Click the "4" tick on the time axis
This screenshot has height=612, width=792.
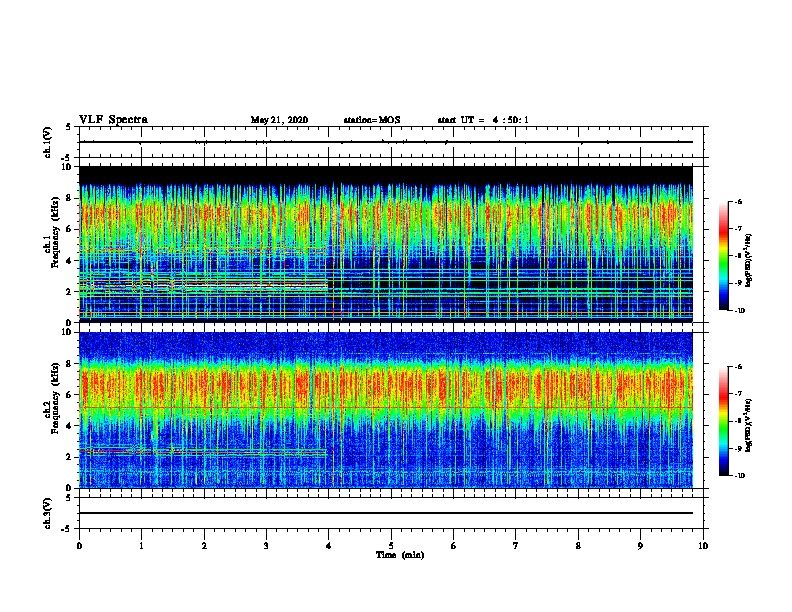328,546
